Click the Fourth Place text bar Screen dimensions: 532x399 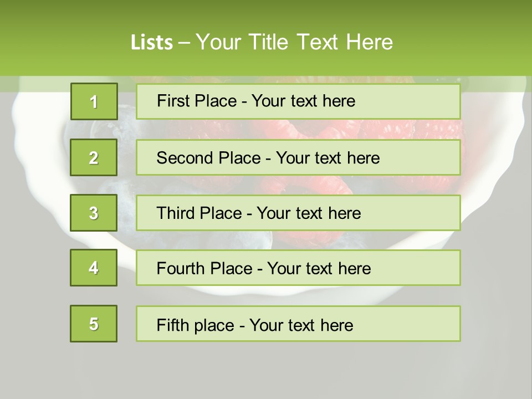tap(298, 268)
